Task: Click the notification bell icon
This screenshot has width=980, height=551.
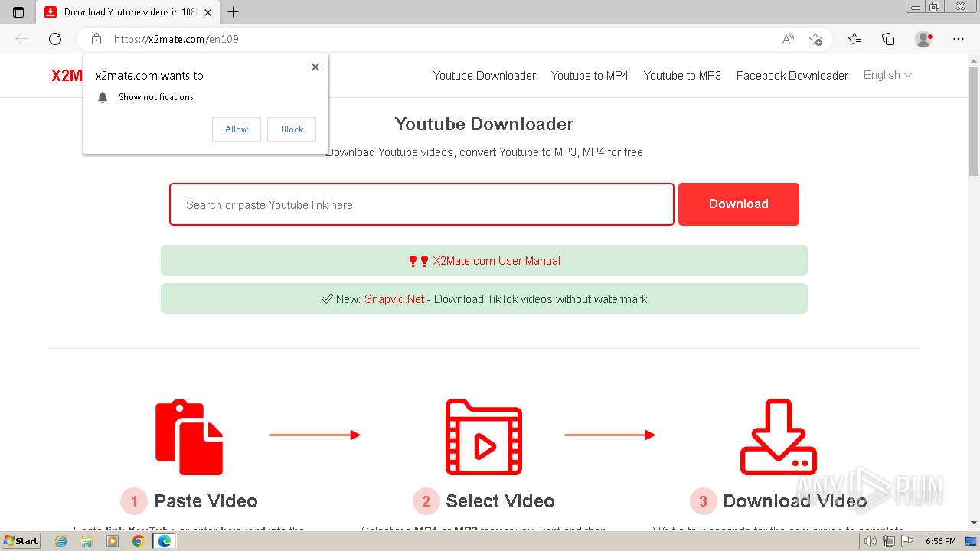Action: tap(103, 97)
